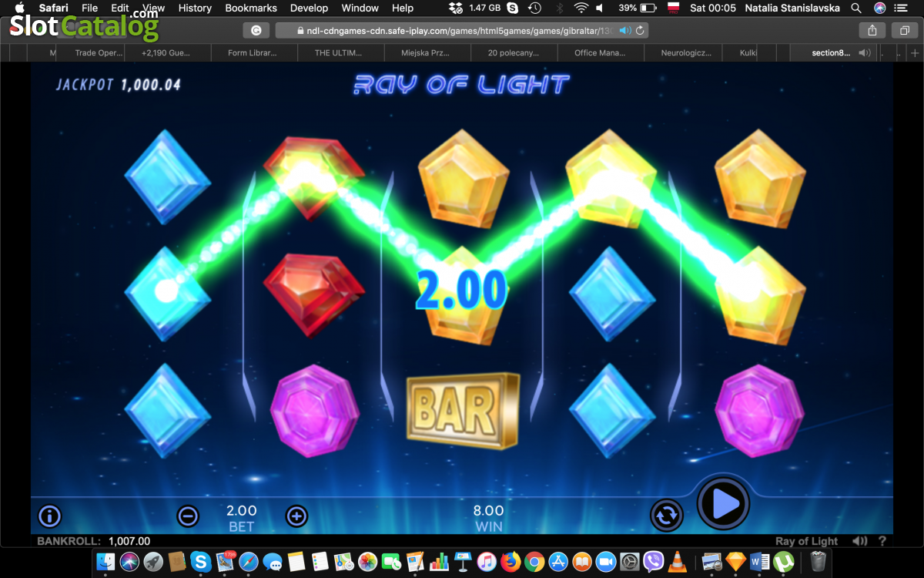Click the purple octagon gem on reel two
Screen dimensions: 924x578
coord(315,411)
